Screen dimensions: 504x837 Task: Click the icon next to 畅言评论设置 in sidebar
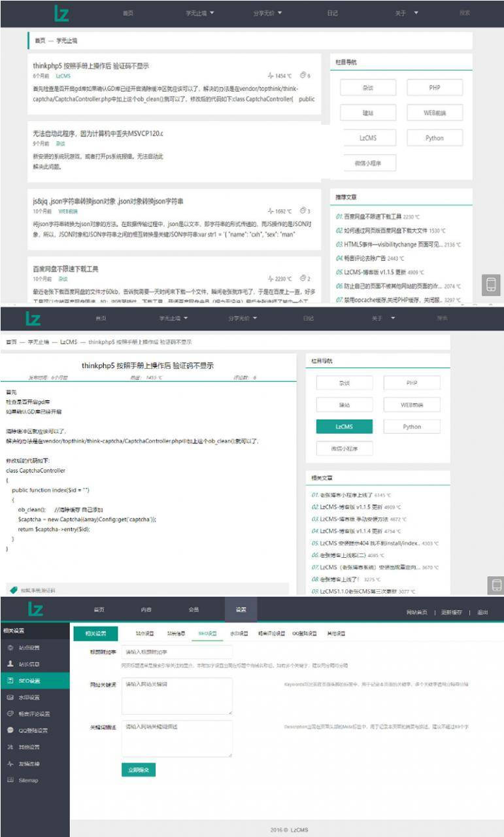click(x=10, y=713)
